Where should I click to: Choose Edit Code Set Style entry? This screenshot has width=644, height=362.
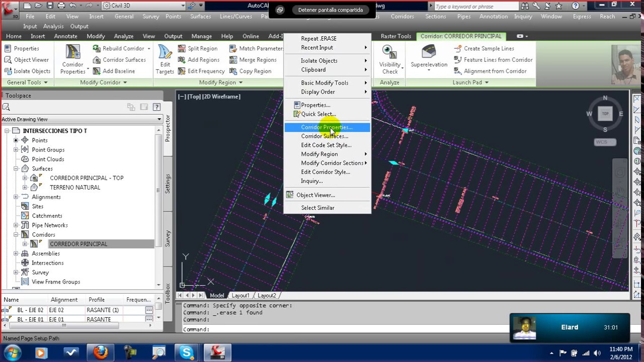tap(327, 145)
